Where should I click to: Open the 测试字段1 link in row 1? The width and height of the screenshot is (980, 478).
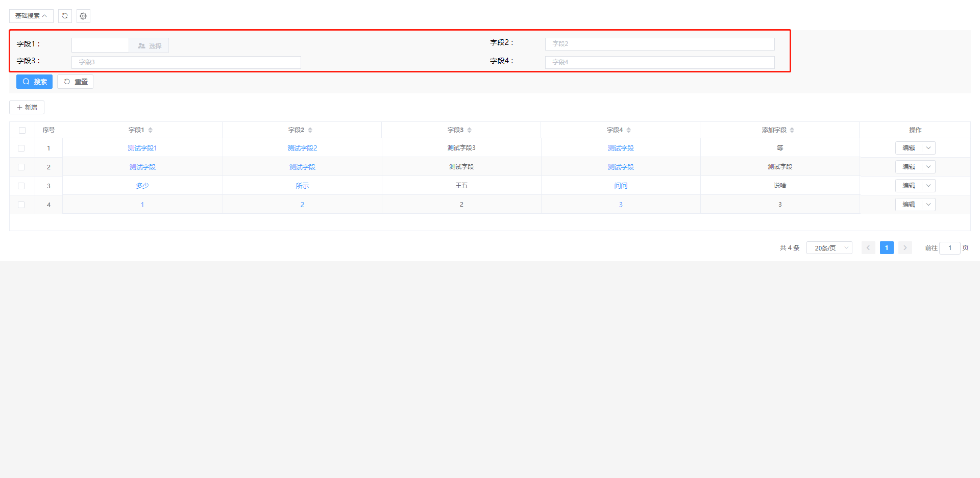tap(142, 148)
